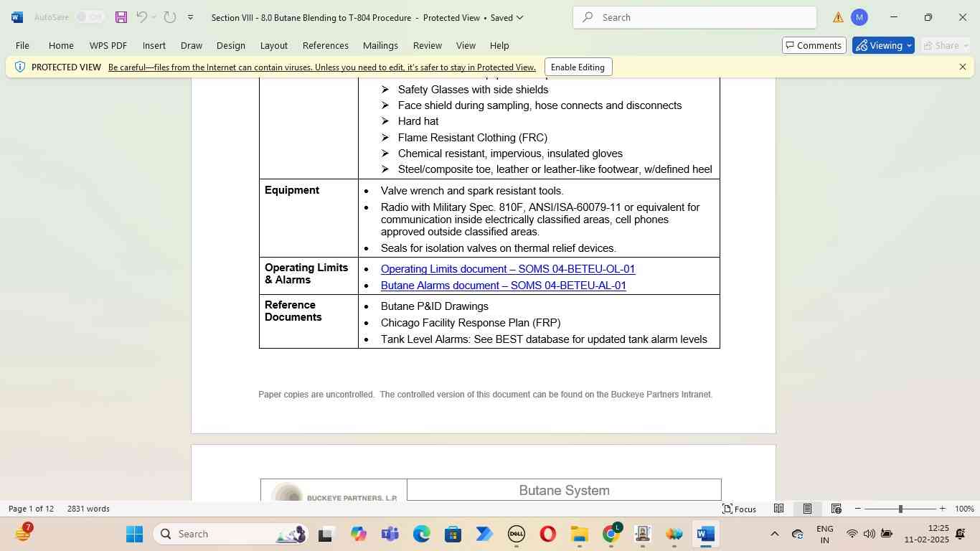Image resolution: width=980 pixels, height=551 pixels.
Task: Switch to Web Layout view icon
Action: coord(836,509)
